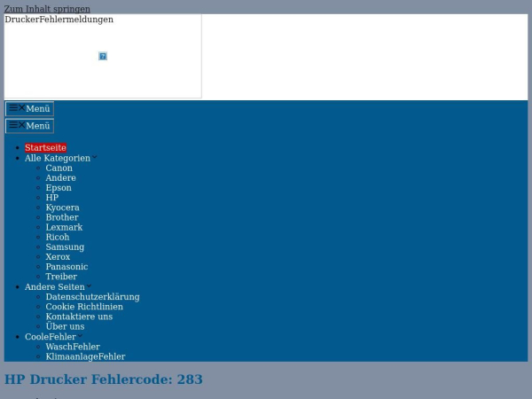The width and height of the screenshot is (532, 399).
Task: Click the second Menü toggle button
Action: pos(29,126)
